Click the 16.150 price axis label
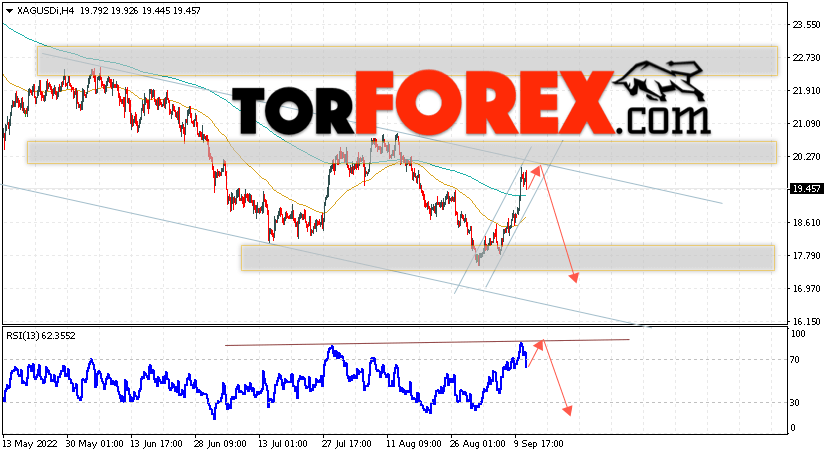The image size is (828, 455). [x=806, y=321]
